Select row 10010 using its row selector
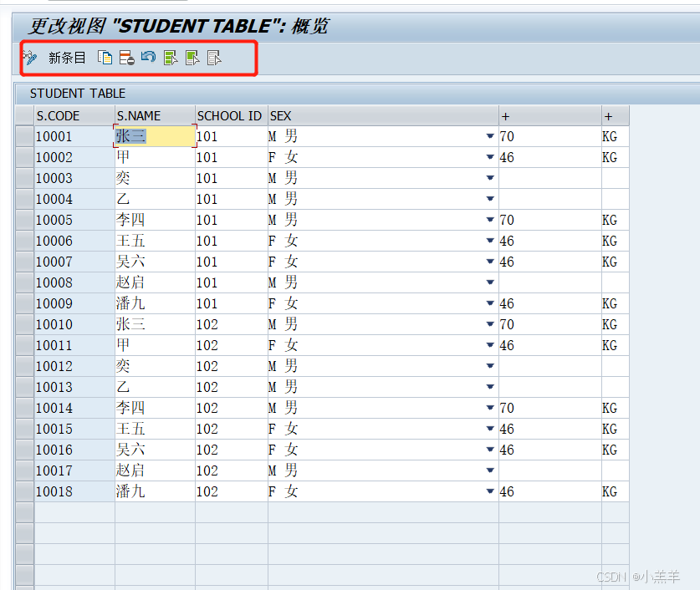The height and width of the screenshot is (590, 700). (24, 324)
